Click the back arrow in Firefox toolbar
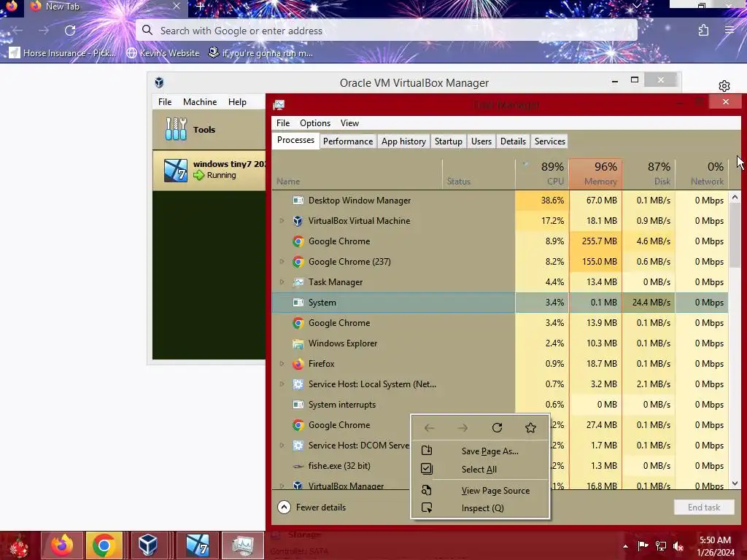The width and height of the screenshot is (747, 560). pos(18,31)
